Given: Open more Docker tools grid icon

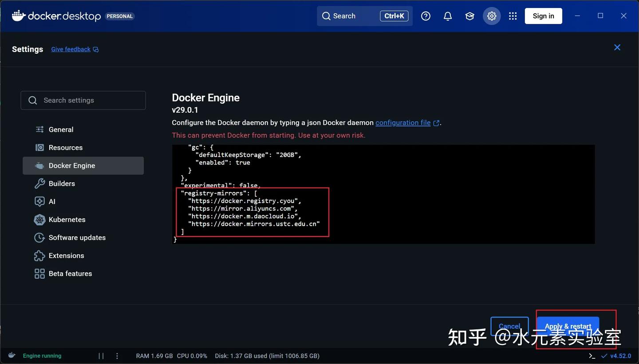Looking at the screenshot, I should [x=513, y=16].
